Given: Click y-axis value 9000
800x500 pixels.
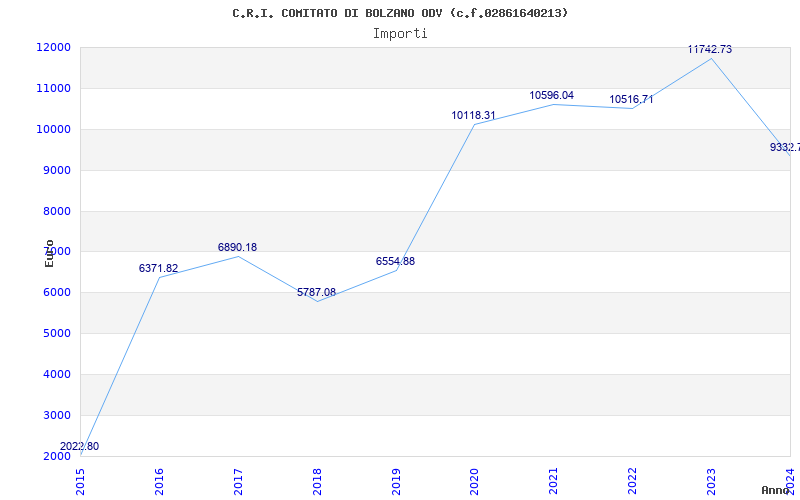Looking at the screenshot, I should pyautogui.click(x=56, y=170).
